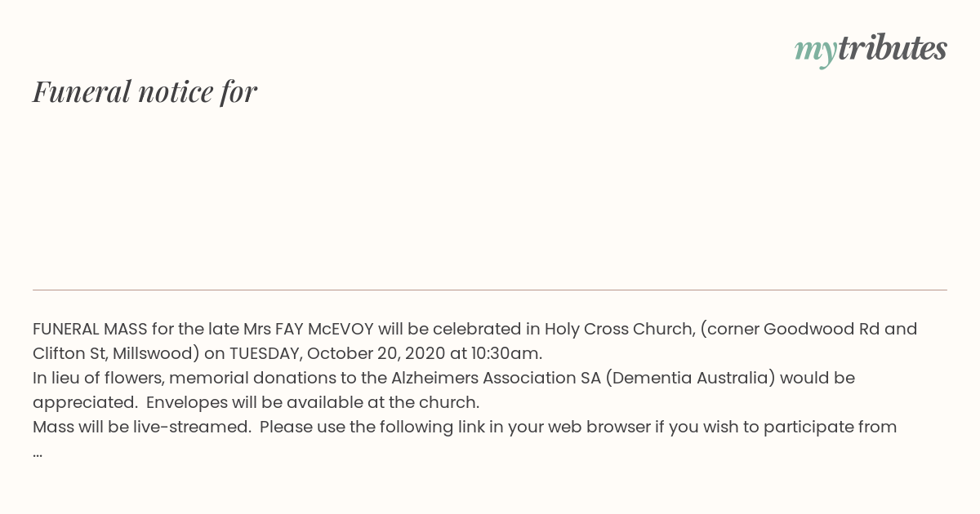This screenshot has height=514, width=980.
Task: Click the "memorial donations" words
Action: pyautogui.click(x=245, y=378)
